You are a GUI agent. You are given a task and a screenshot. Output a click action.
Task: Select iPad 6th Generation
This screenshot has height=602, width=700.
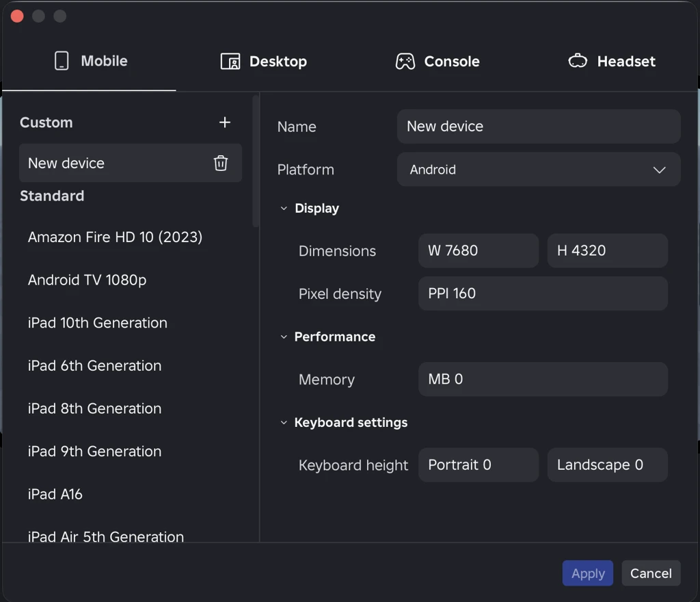[131, 366]
